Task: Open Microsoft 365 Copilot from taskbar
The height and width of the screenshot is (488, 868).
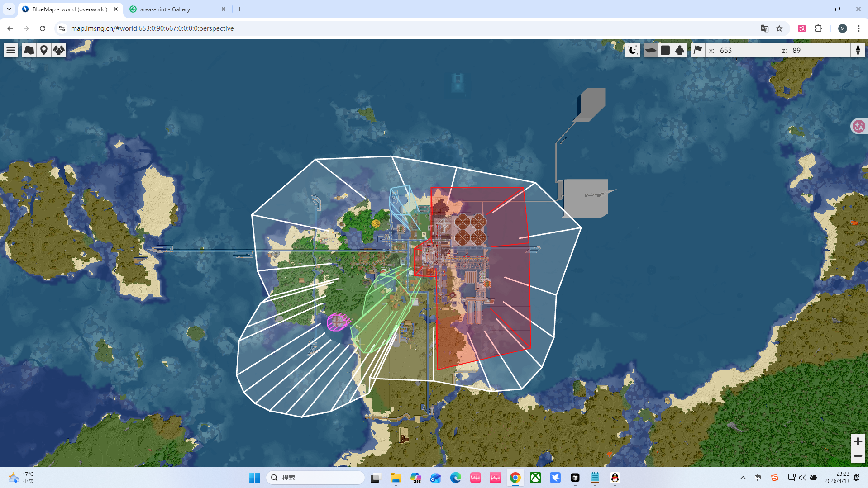Action: pyautogui.click(x=416, y=478)
